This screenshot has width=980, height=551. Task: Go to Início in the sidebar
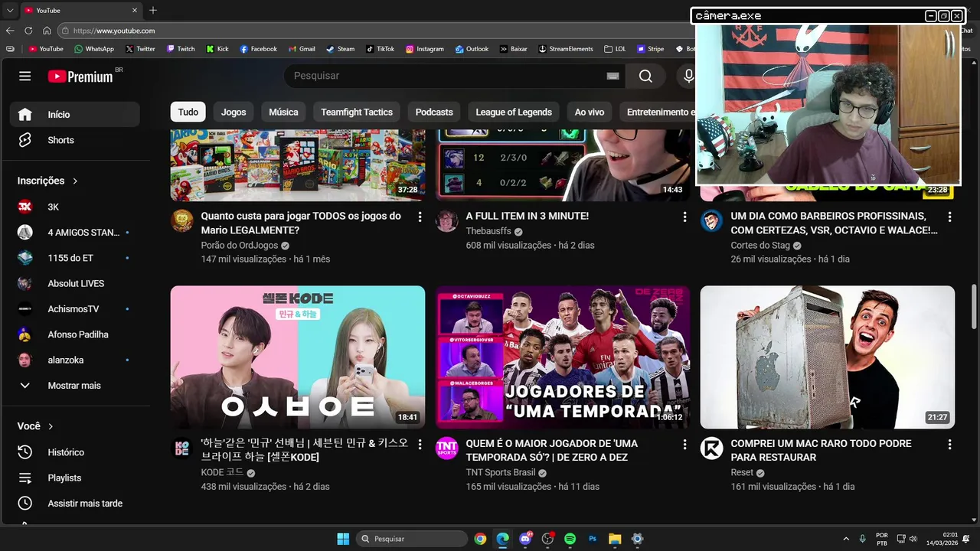(x=75, y=114)
